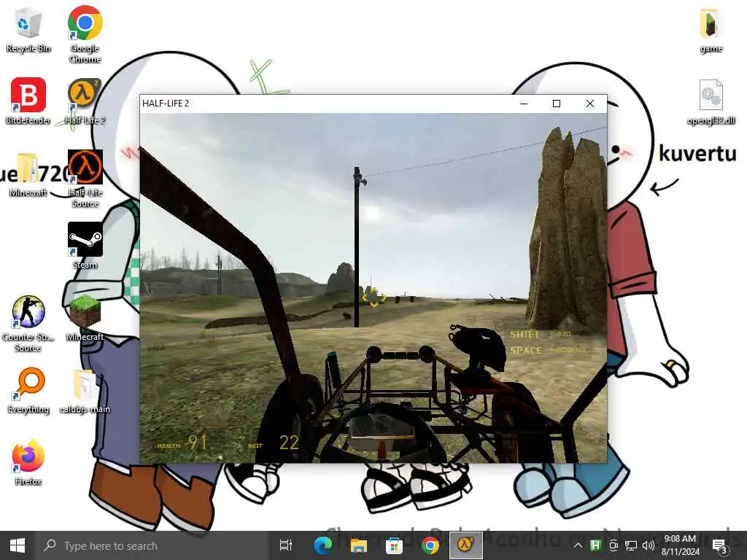Select the calubjs-main folder icon

pyautogui.click(x=85, y=391)
